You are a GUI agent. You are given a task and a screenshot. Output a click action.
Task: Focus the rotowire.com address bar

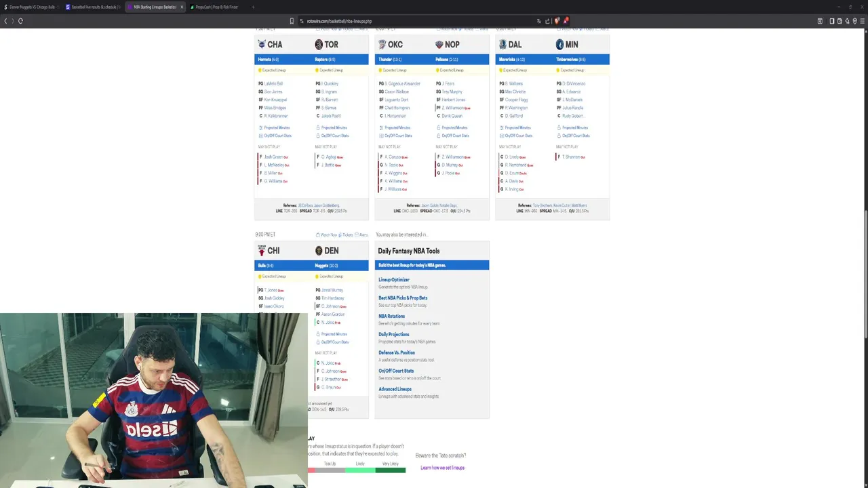414,21
